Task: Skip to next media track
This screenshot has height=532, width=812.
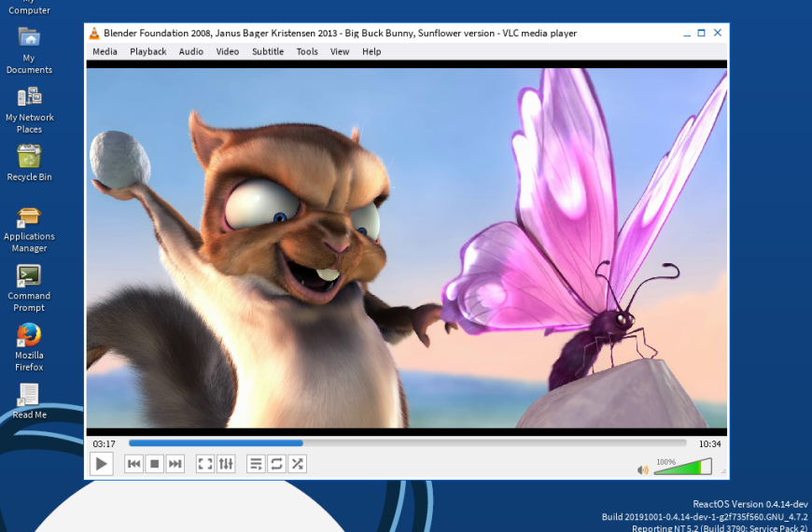Action: click(175, 464)
